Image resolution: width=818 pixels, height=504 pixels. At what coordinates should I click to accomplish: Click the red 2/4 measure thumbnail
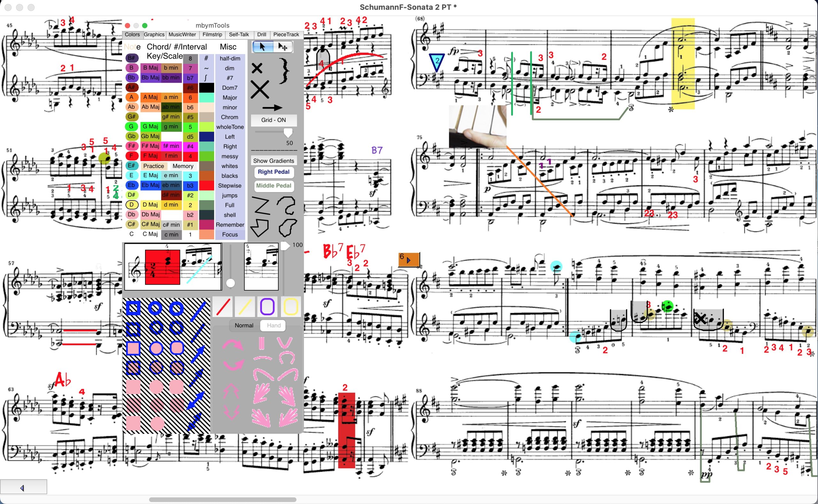tap(162, 267)
